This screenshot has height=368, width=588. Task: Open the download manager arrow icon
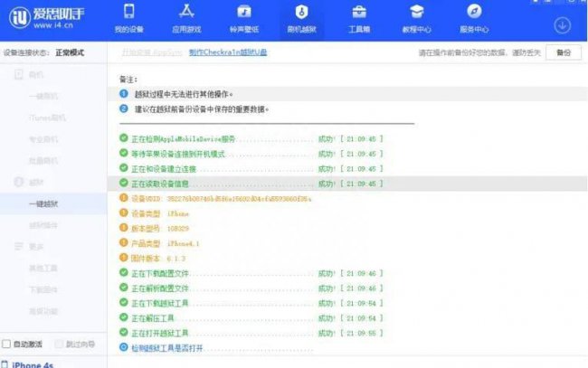click(562, 26)
